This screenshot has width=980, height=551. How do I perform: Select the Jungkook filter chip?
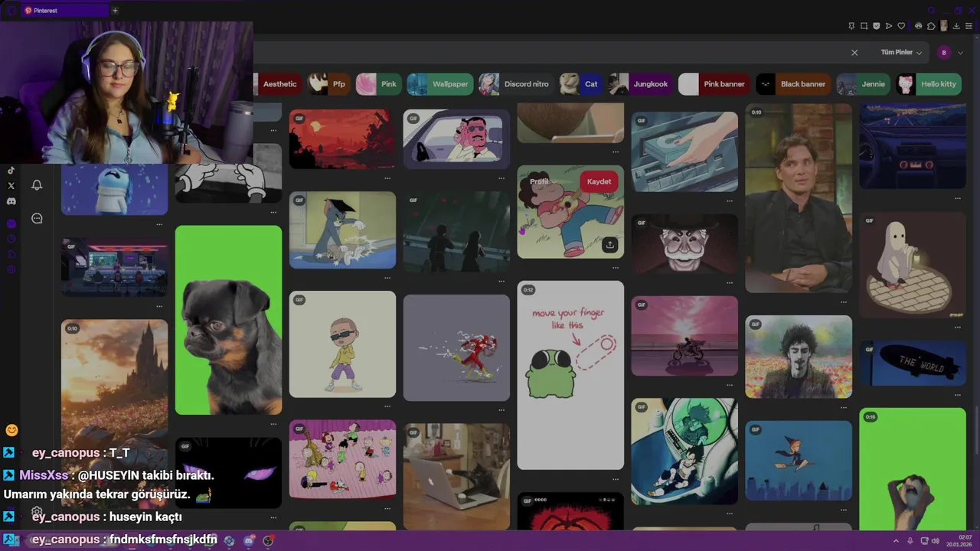click(x=641, y=84)
